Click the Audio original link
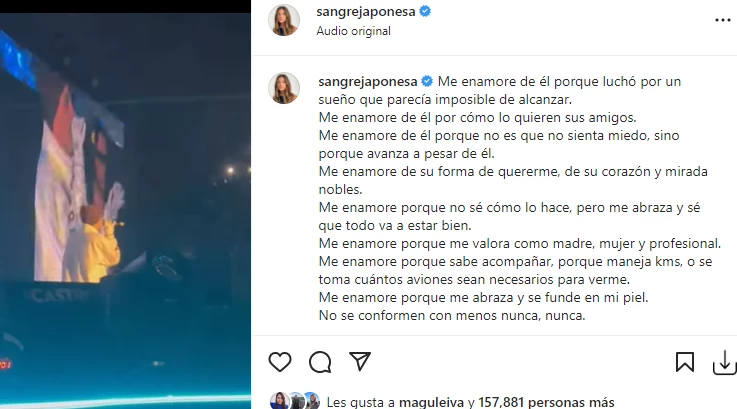This screenshot has width=737, height=409. point(353,31)
